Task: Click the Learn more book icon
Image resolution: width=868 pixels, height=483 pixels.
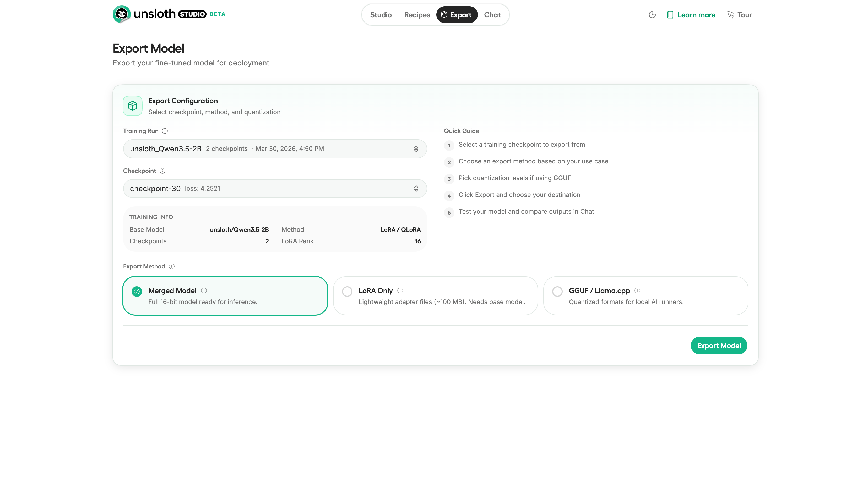Action: [670, 15]
